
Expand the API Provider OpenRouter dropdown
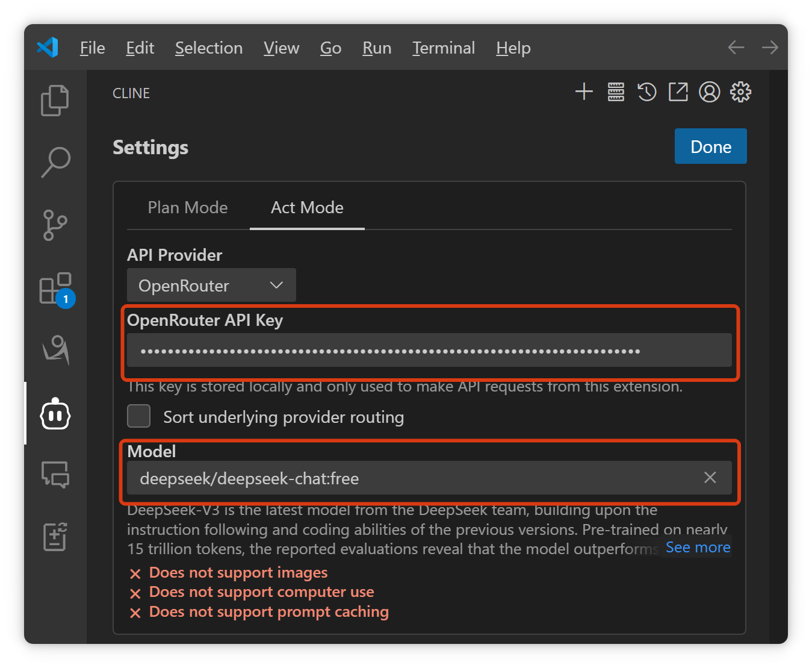211,286
